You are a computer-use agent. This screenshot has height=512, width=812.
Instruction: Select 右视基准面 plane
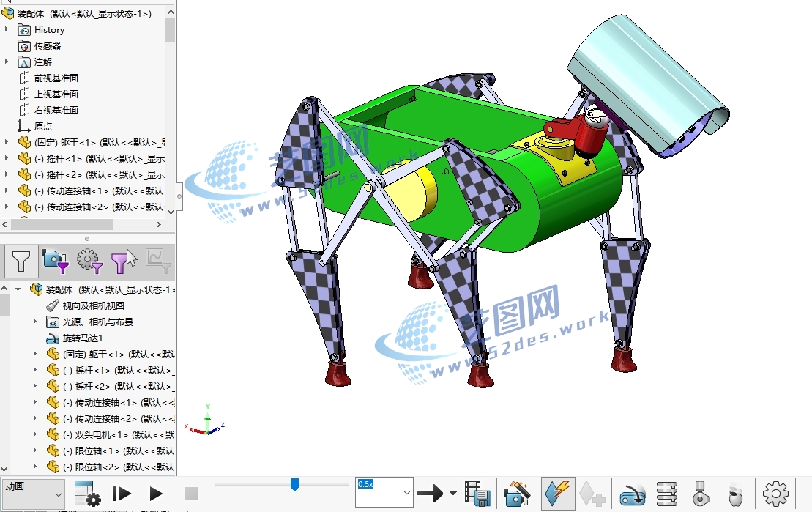pos(56,111)
